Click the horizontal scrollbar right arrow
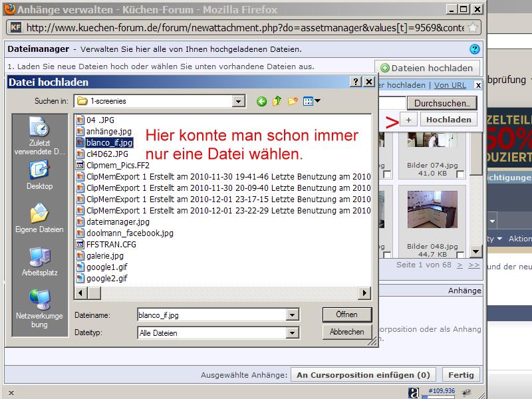 [x=364, y=293]
